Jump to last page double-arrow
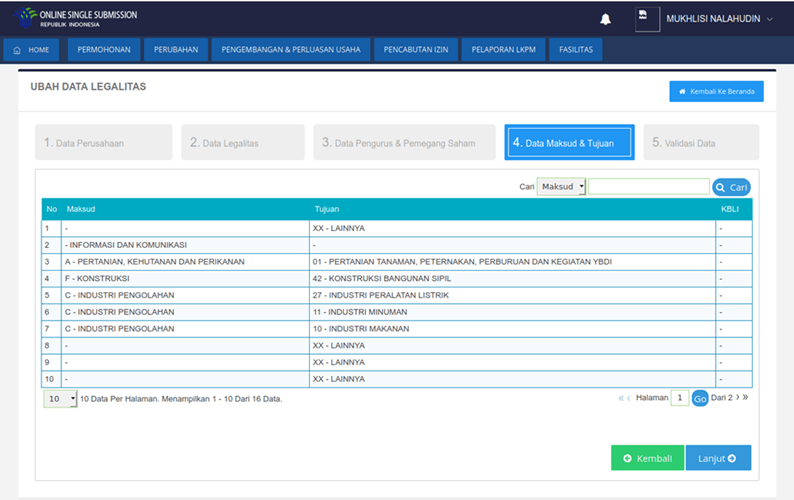 click(745, 397)
